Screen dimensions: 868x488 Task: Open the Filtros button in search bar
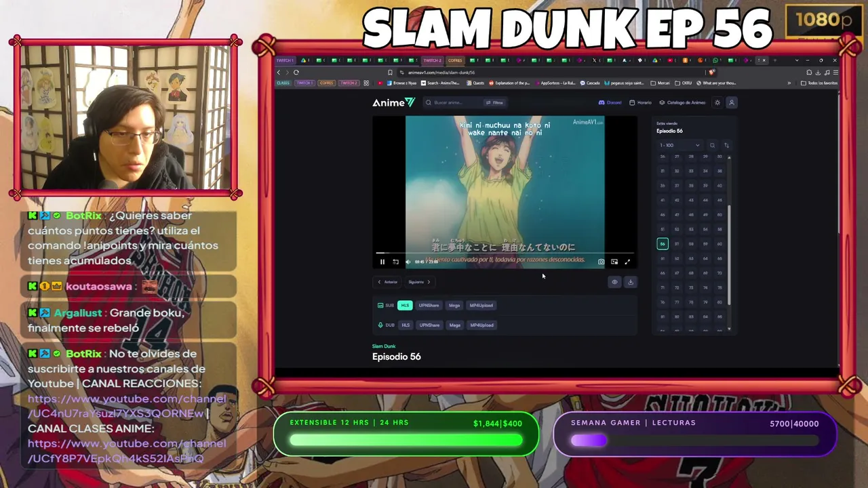[494, 102]
